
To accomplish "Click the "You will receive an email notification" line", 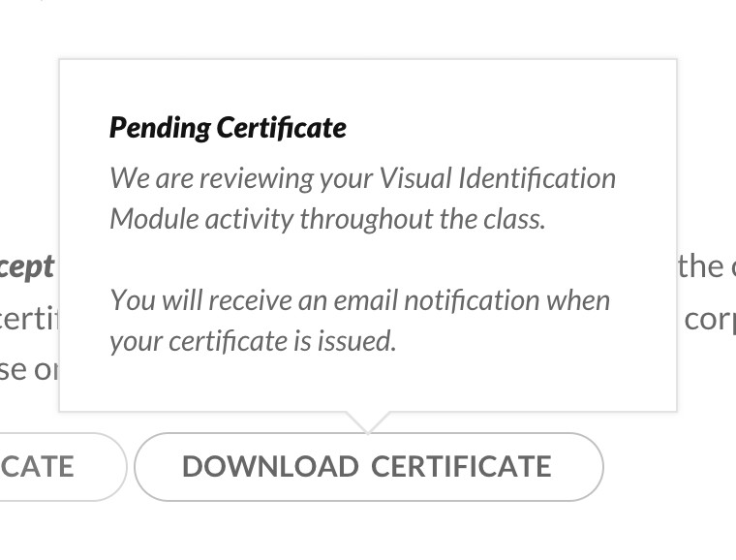I will [x=359, y=300].
